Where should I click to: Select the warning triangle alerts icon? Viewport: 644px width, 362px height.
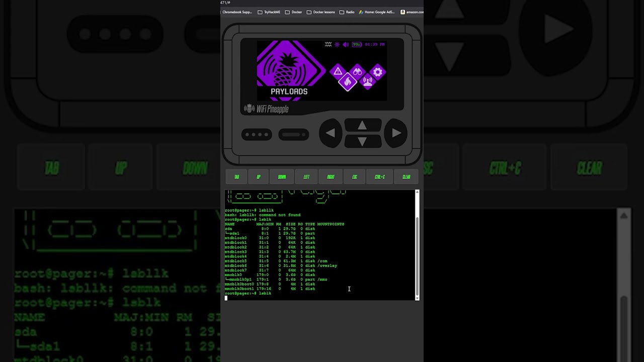tap(338, 71)
